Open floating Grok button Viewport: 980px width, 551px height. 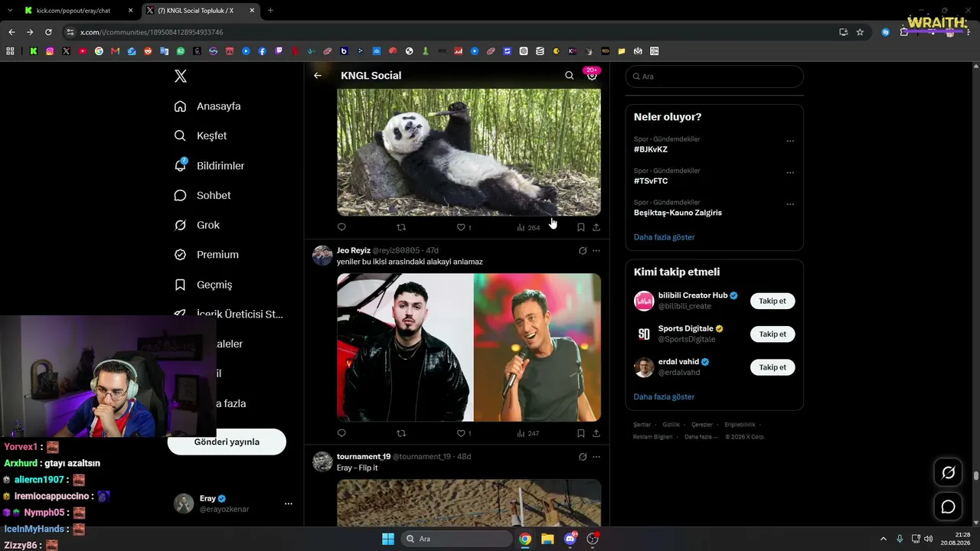(948, 472)
